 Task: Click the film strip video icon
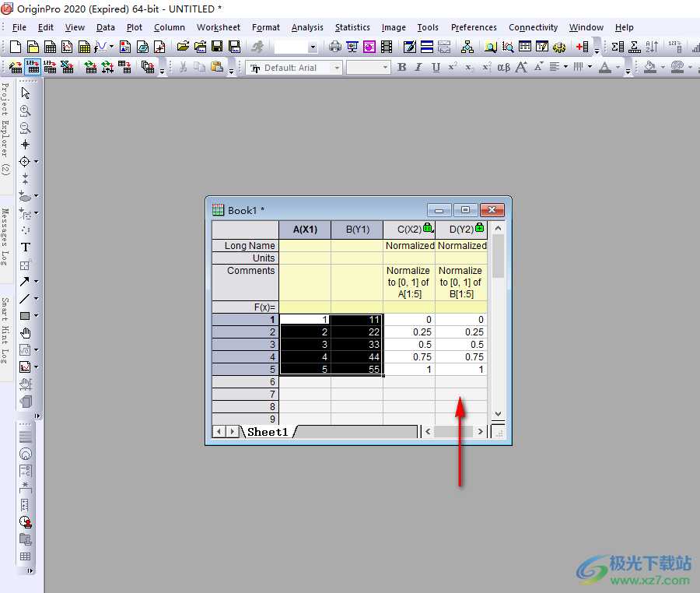pos(387,47)
